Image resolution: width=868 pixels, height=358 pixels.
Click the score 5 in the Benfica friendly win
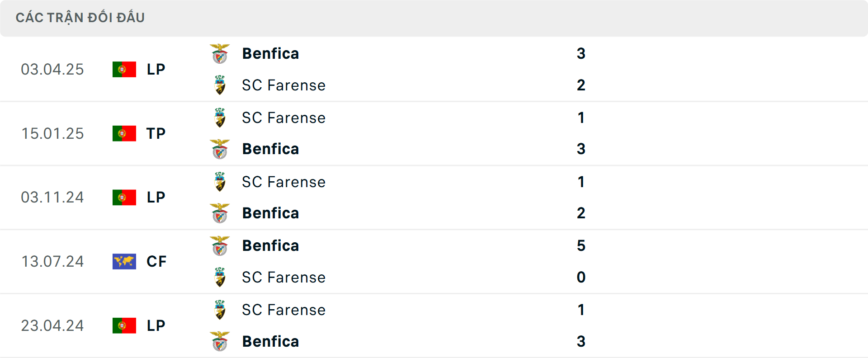tap(581, 245)
